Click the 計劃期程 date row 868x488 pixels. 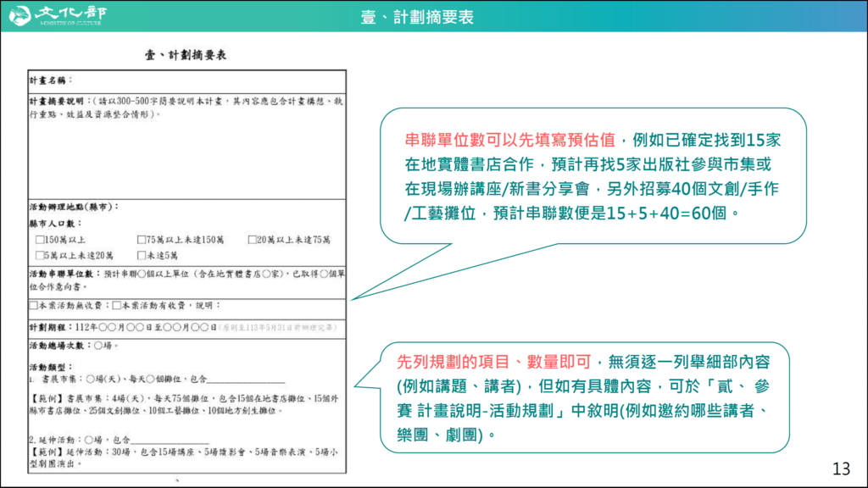pos(187,328)
